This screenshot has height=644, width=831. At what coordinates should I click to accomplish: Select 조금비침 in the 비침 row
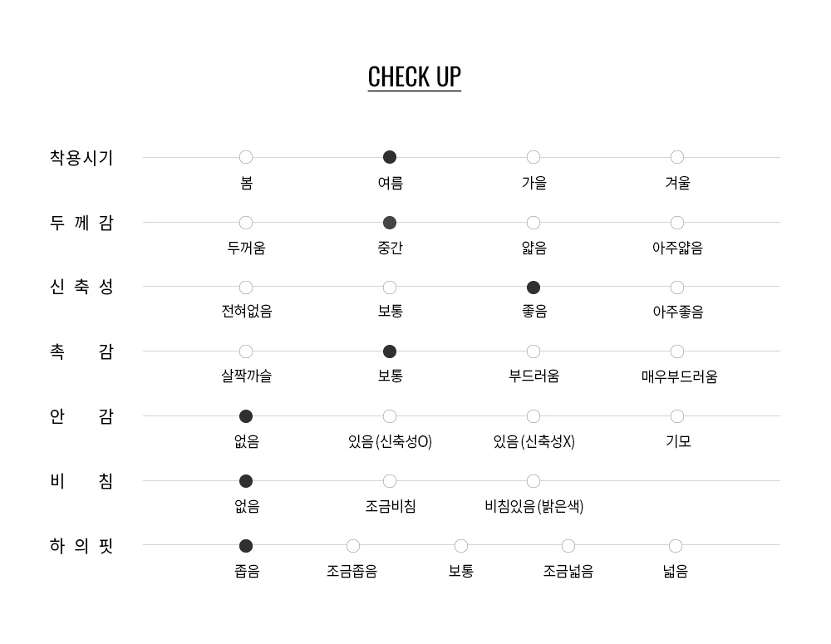[x=390, y=481]
